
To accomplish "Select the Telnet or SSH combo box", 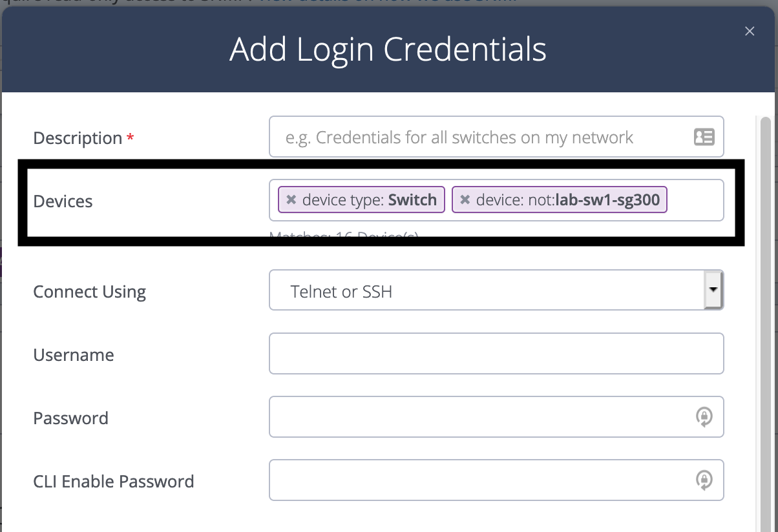I will [x=496, y=290].
